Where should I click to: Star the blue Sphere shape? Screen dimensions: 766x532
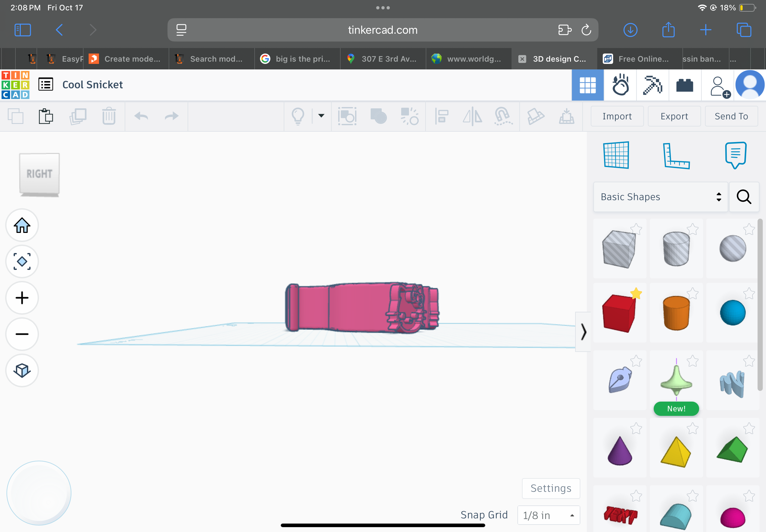(749, 294)
